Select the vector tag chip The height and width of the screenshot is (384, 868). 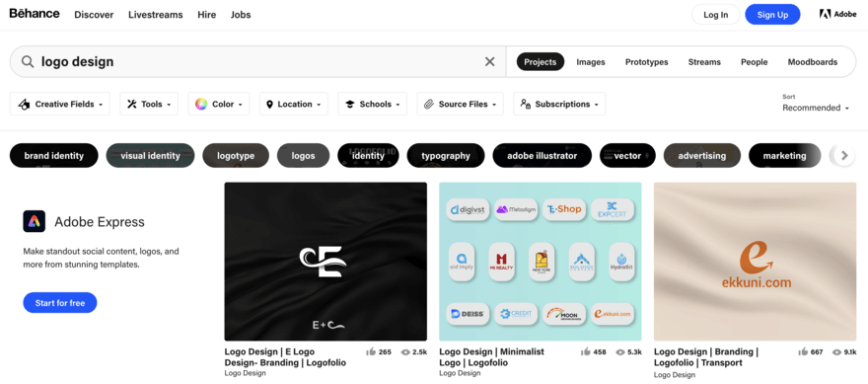627,156
